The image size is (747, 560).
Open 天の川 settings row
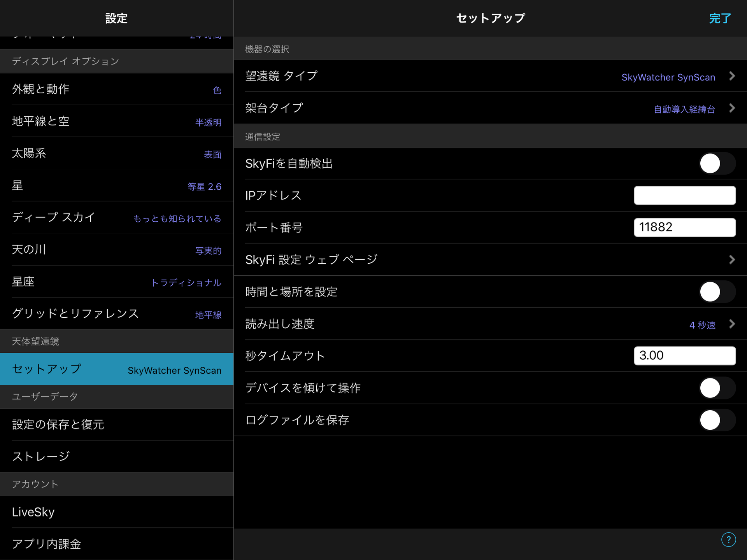tap(117, 250)
